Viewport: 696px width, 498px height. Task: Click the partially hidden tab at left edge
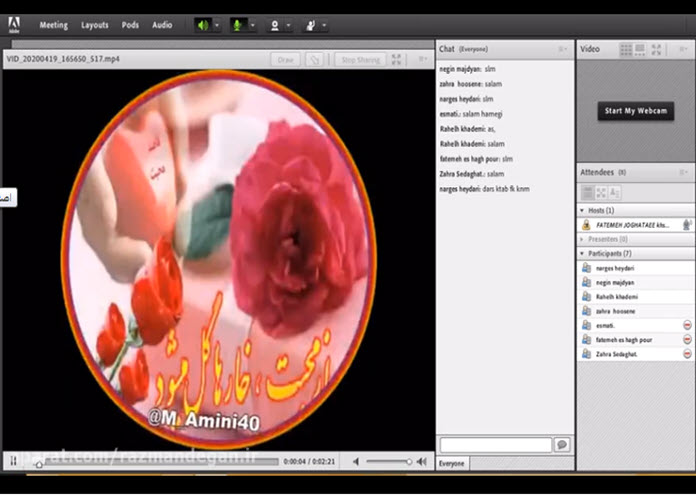click(x=8, y=198)
